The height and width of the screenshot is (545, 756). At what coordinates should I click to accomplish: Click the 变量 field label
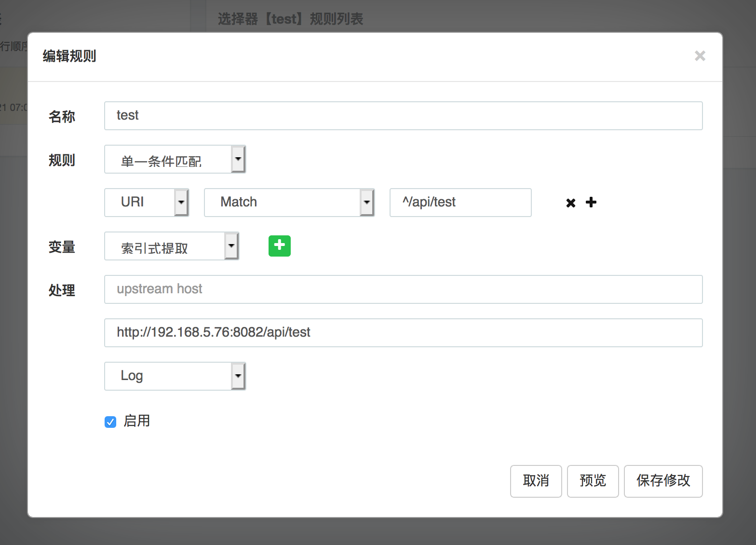62,247
